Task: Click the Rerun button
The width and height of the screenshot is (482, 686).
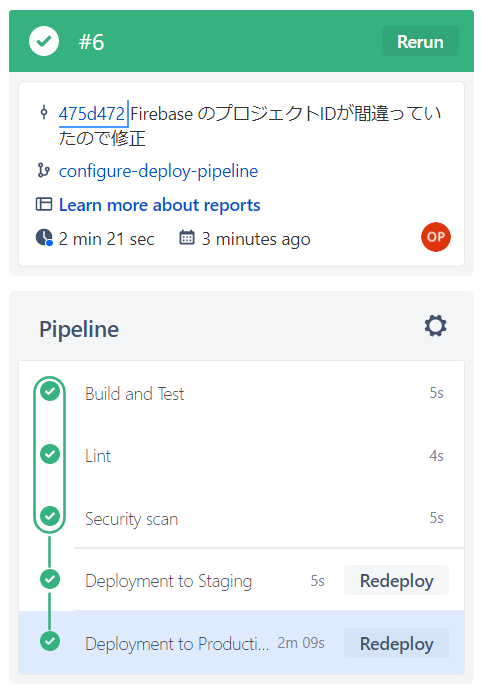Action: (x=420, y=42)
